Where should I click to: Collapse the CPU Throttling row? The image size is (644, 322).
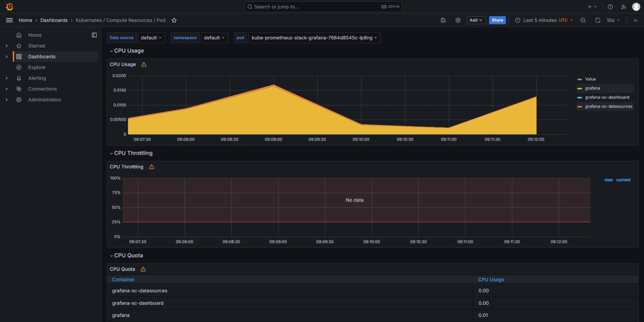pos(131,153)
